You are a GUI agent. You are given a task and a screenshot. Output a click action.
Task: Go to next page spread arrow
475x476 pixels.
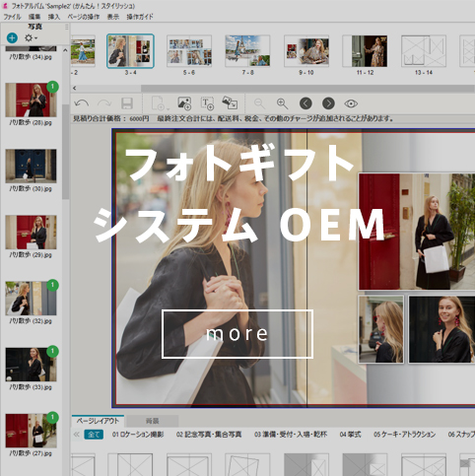[x=328, y=103]
